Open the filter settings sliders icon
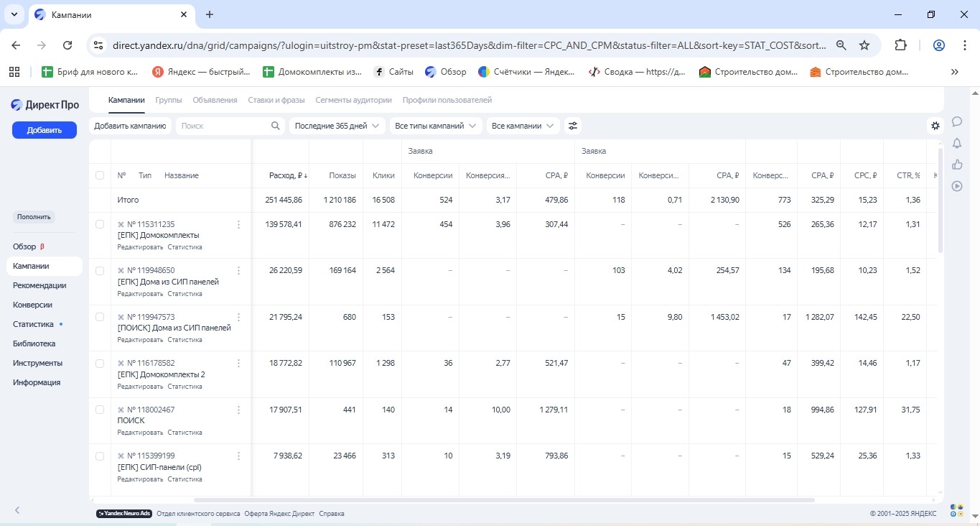980x526 pixels. (x=572, y=126)
